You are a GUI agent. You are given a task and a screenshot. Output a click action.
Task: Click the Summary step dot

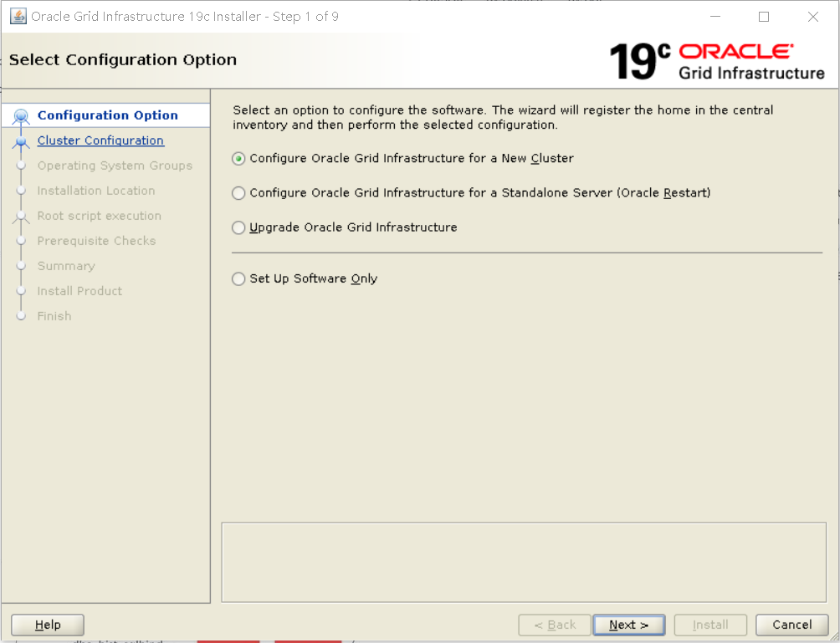coord(21,266)
